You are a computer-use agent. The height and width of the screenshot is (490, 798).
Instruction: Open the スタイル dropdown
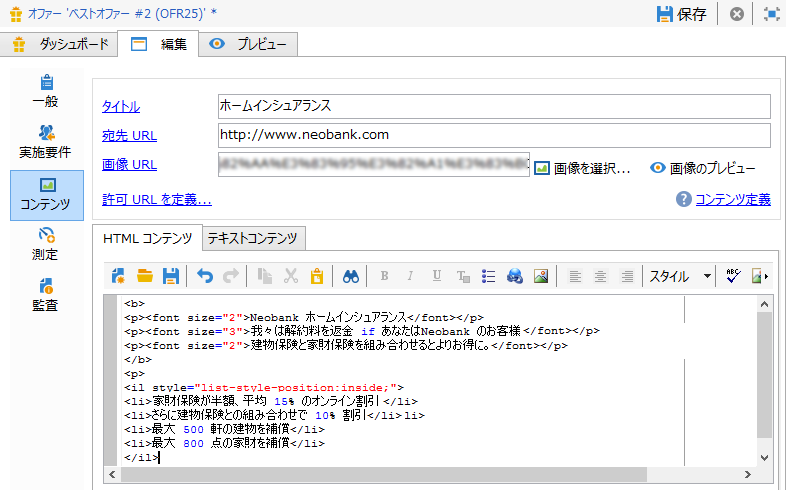[x=680, y=276]
